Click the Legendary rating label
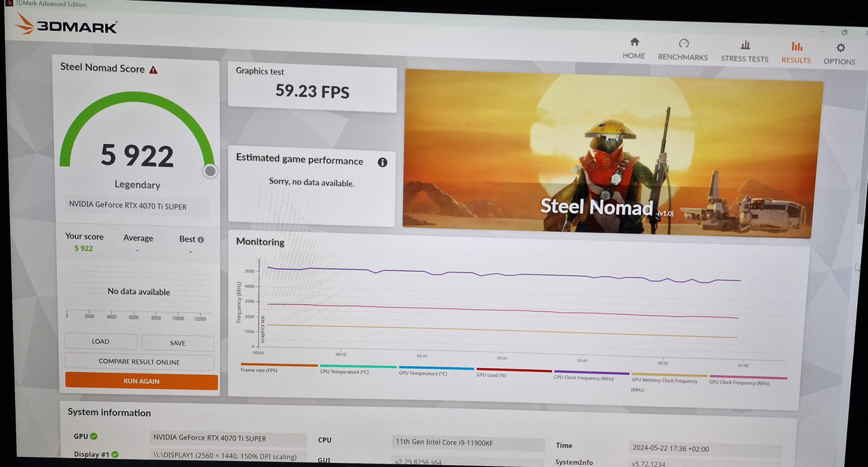 coord(138,185)
